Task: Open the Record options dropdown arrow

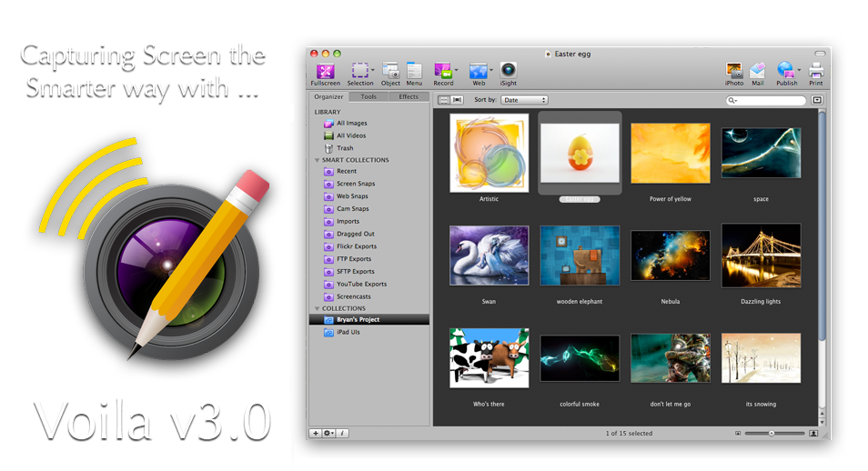Action: [x=456, y=70]
